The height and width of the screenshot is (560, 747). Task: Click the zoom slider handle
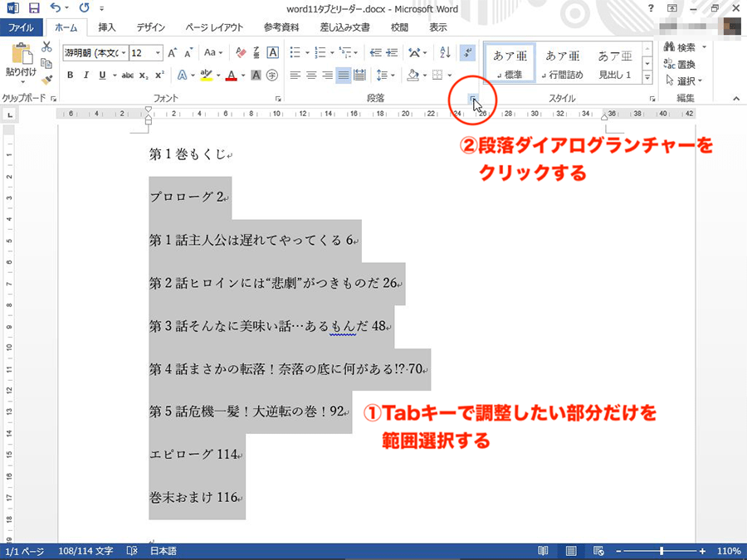point(662,551)
